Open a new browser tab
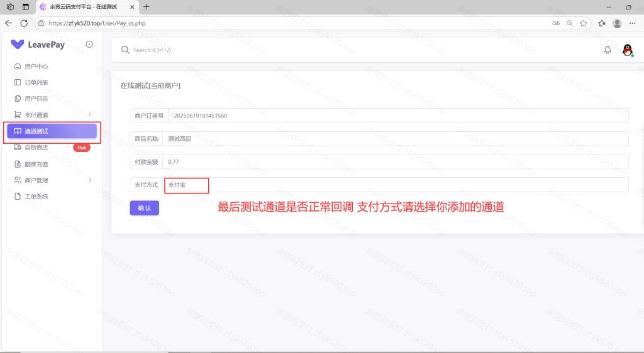Viewport: 644px width, 353px height. pyautogui.click(x=147, y=7)
